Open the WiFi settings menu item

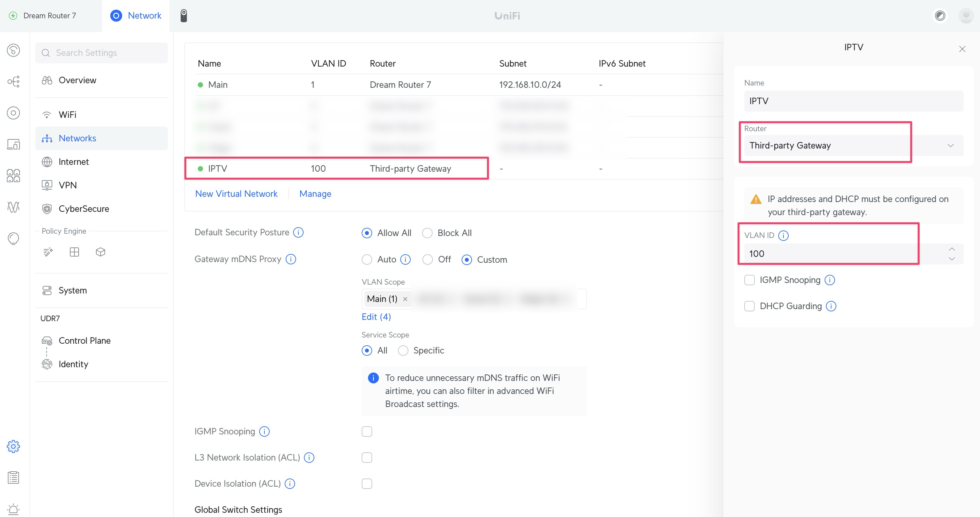point(67,115)
